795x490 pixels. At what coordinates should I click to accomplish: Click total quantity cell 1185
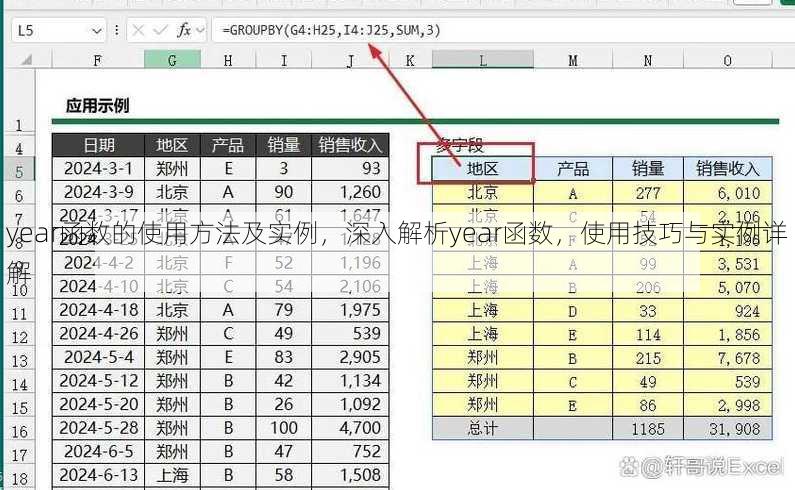(x=648, y=429)
